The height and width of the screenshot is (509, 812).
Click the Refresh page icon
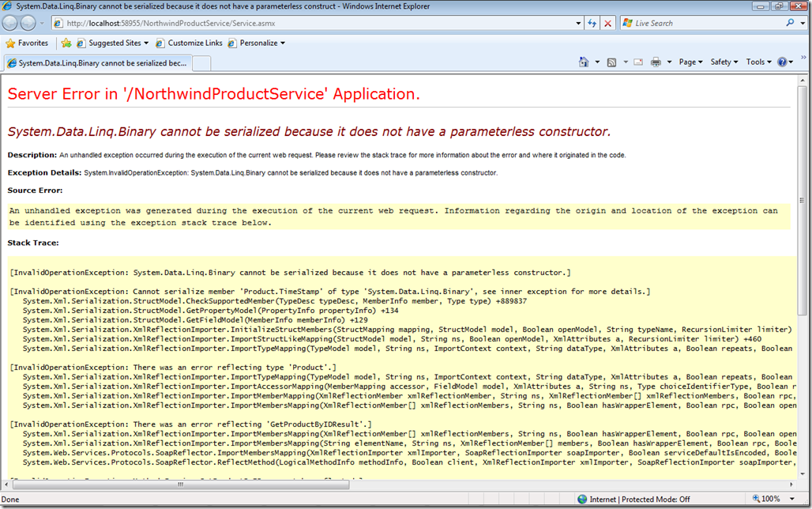click(x=592, y=24)
